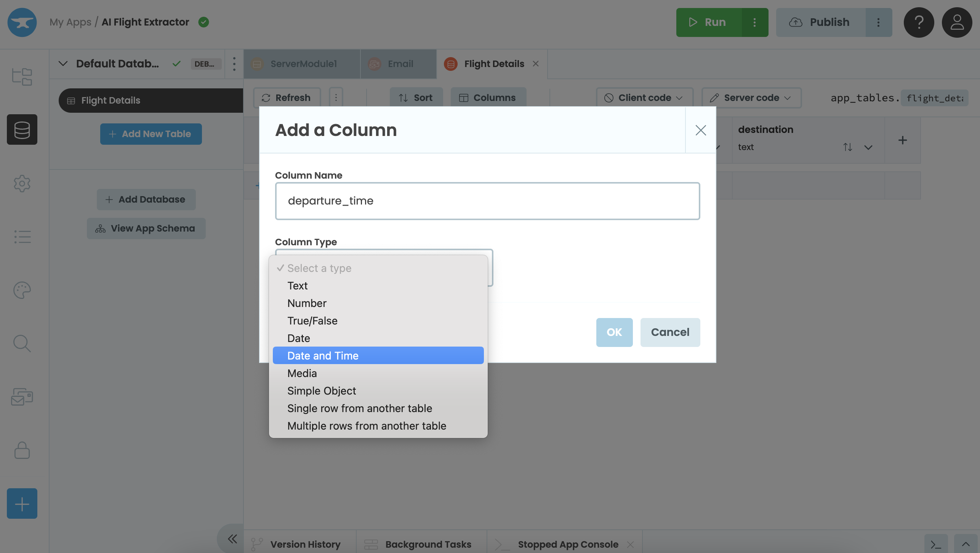Select Date and Time column type
Image resolution: width=980 pixels, height=553 pixels.
coord(322,355)
